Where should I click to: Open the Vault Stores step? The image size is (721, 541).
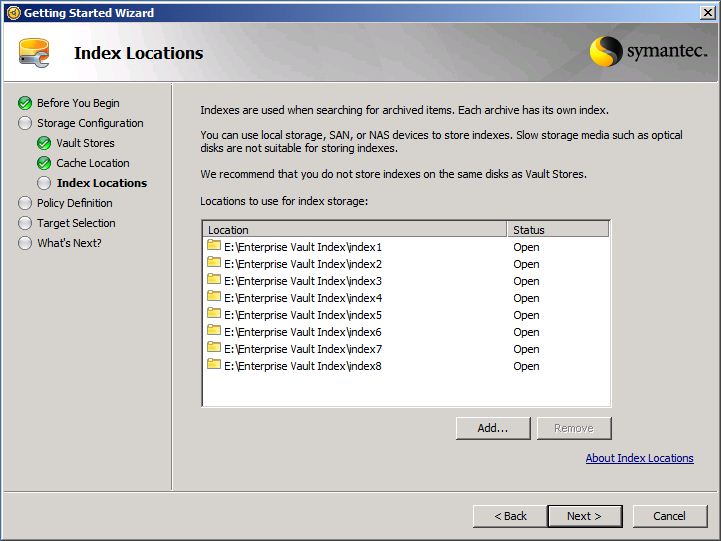point(86,143)
